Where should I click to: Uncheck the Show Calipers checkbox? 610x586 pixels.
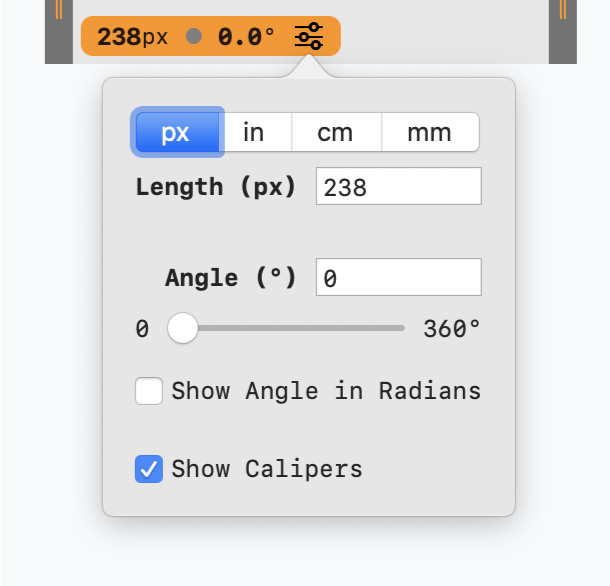pos(149,469)
